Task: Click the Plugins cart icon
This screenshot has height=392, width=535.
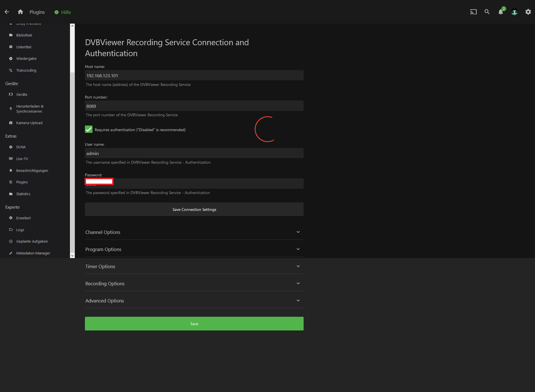Action: click(x=11, y=182)
